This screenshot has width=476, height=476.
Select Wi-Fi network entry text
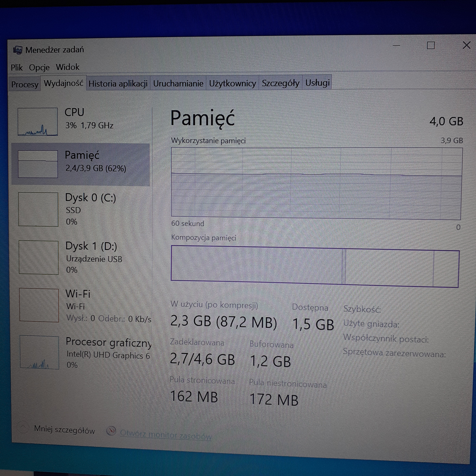(x=109, y=306)
